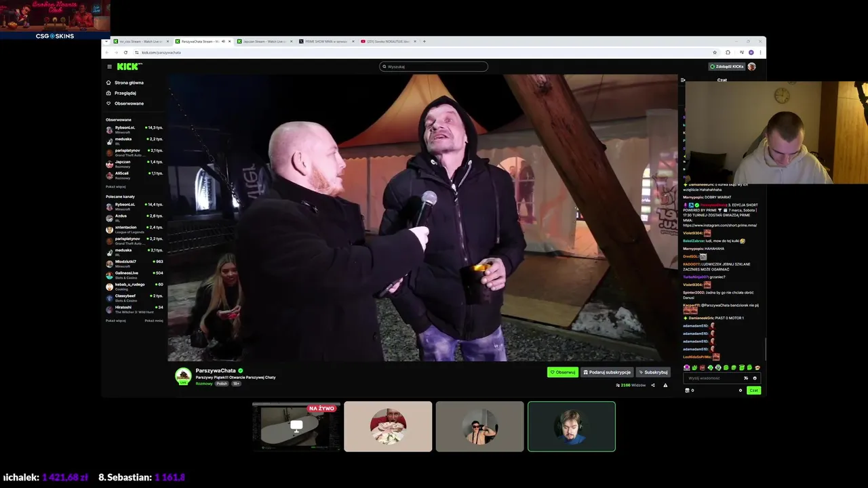The image size is (868, 488).
Task: Click the Polish language tag
Action: point(222,384)
